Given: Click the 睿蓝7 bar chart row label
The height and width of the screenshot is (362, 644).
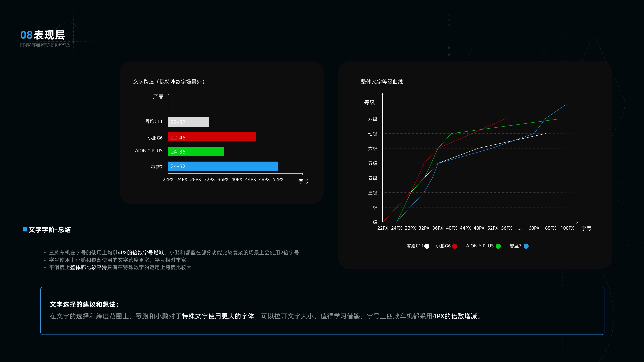Looking at the screenshot, I should tap(156, 167).
